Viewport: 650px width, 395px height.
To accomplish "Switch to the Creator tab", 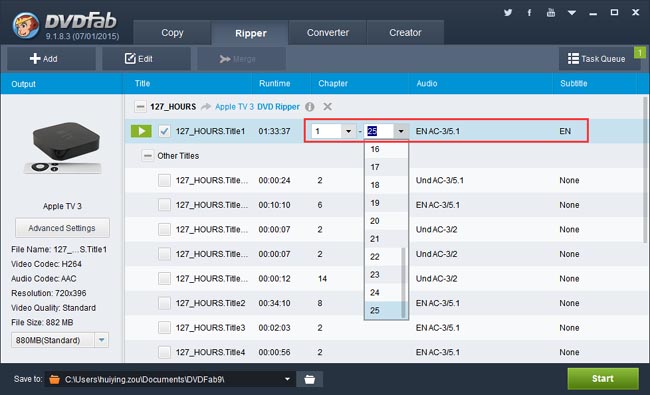I will click(405, 33).
